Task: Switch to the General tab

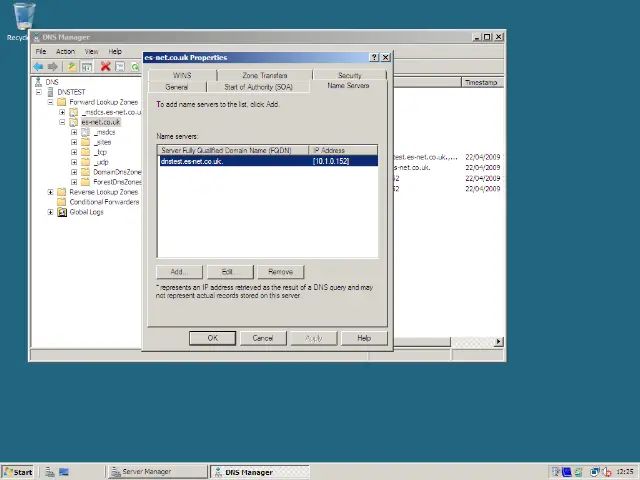Action: 177,87
